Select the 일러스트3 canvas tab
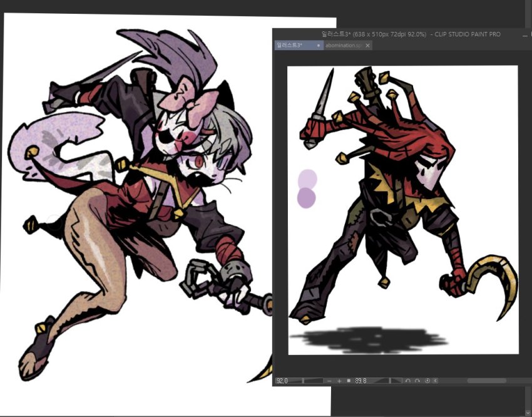Image resolution: width=532 pixels, height=417 pixels. click(x=291, y=45)
